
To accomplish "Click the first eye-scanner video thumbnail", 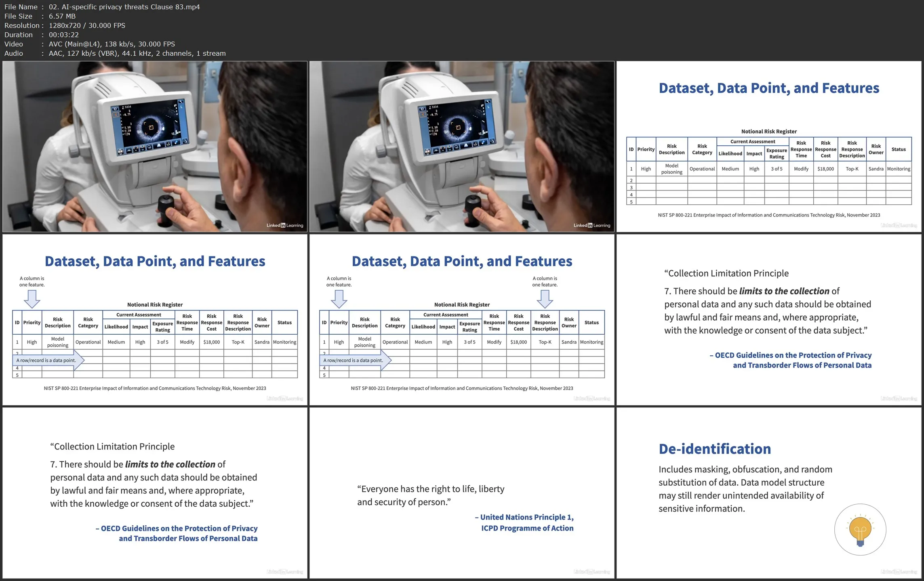I will (x=155, y=147).
